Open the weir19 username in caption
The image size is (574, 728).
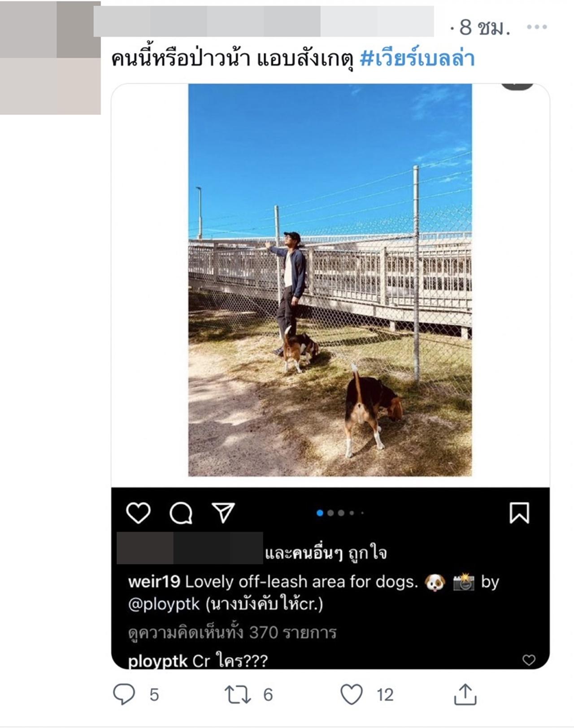(x=154, y=582)
